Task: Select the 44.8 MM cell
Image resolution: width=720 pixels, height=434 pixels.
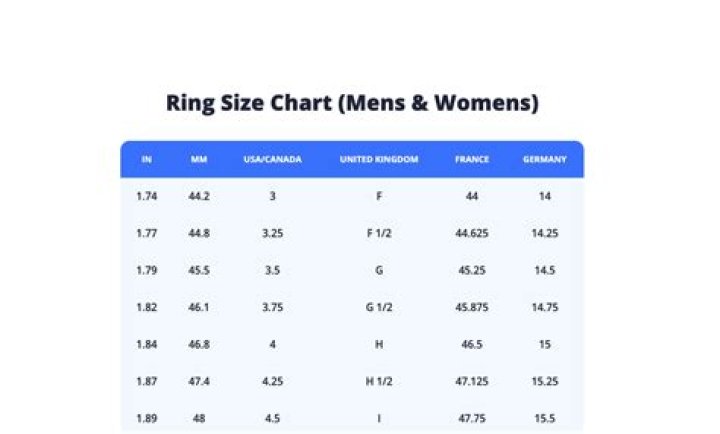Action: (x=199, y=233)
